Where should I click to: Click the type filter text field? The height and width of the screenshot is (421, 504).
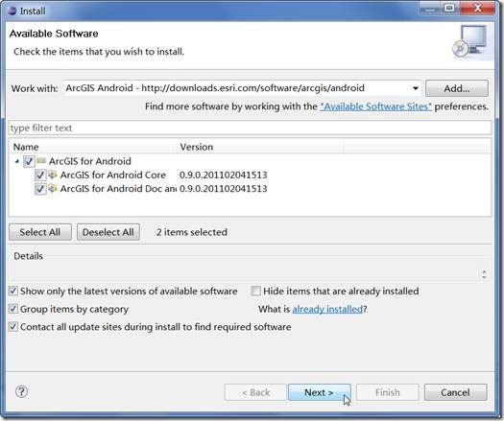pos(250,128)
